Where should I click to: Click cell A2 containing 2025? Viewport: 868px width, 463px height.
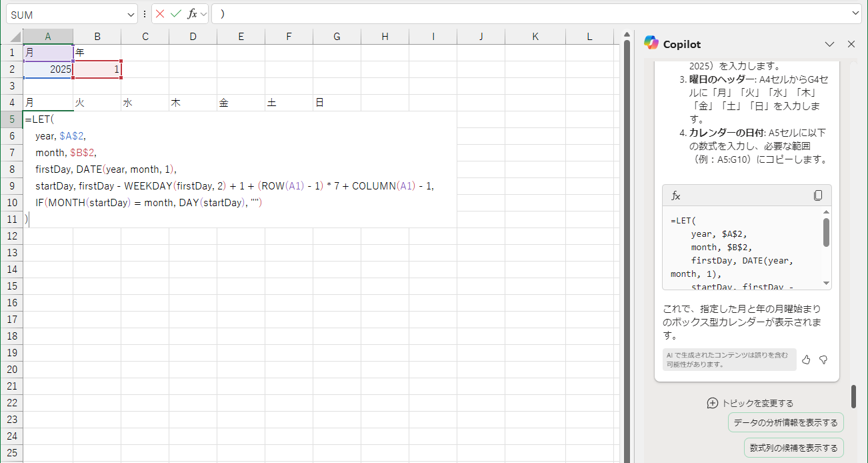pyautogui.click(x=48, y=69)
